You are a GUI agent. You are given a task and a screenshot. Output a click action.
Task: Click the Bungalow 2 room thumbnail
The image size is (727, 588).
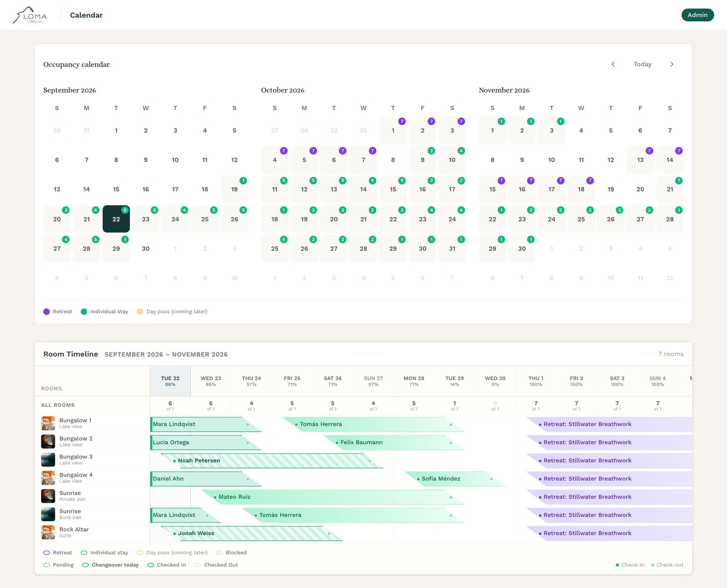point(48,441)
